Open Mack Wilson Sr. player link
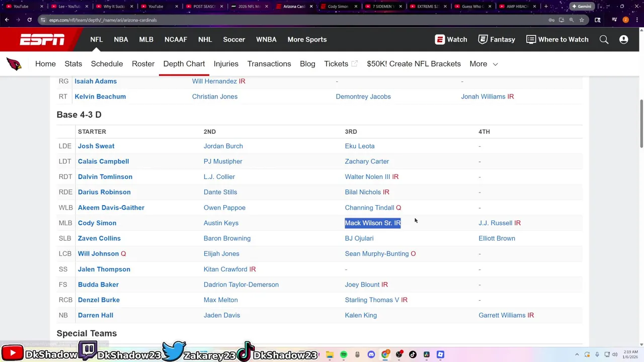 click(369, 223)
